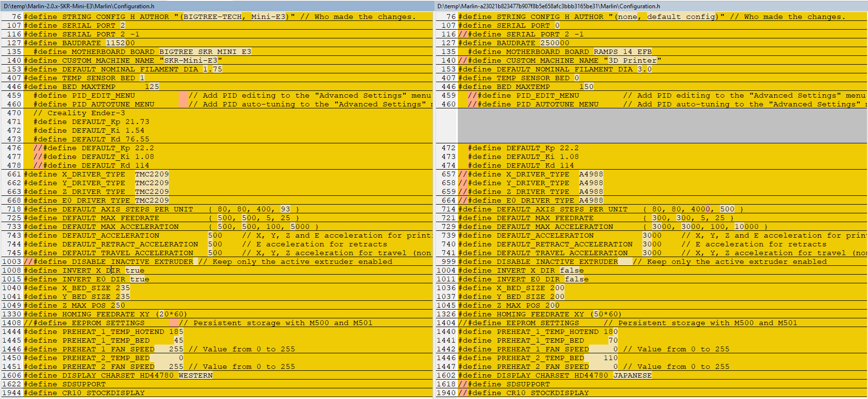Click commented Z_DRIVER_TYPE A4988 line
The width and height of the screenshot is (868, 399).
coord(651,192)
